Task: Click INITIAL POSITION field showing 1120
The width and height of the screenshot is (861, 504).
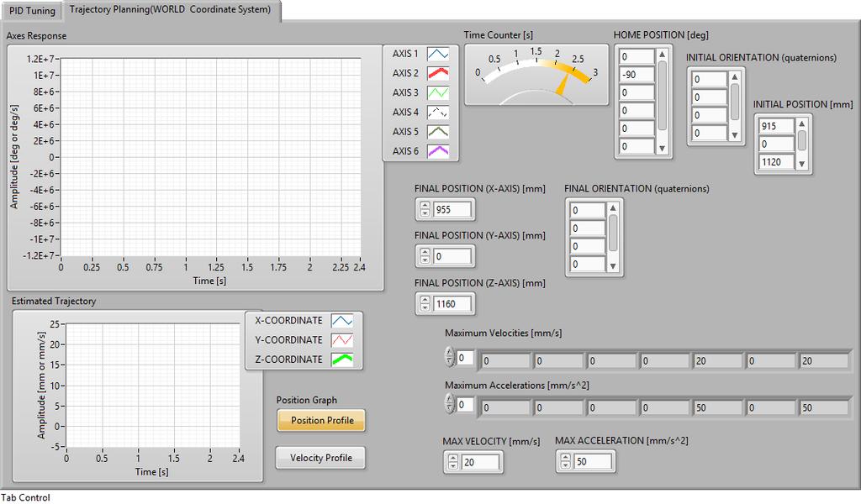Action: point(776,162)
